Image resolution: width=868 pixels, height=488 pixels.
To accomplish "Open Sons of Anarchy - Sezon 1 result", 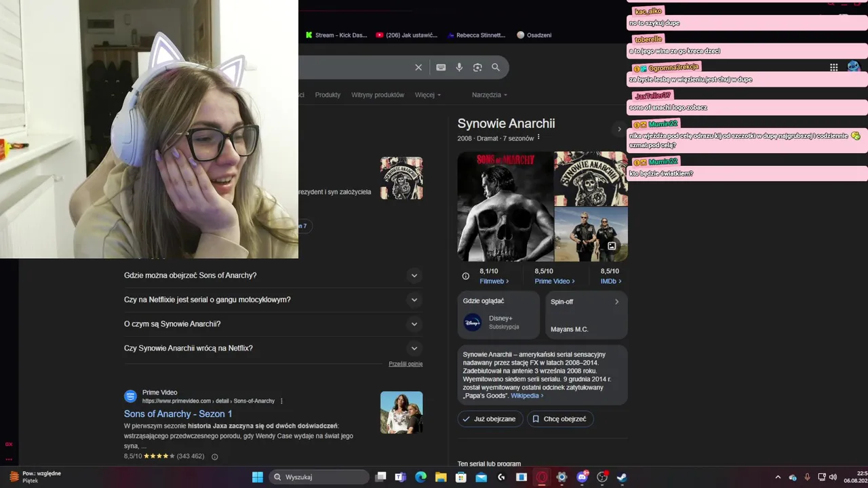I will [178, 413].
